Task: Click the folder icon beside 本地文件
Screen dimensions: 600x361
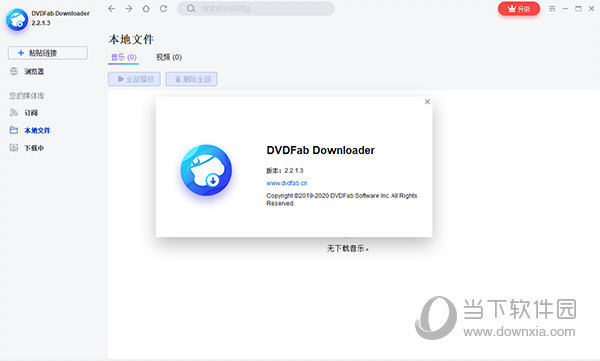Action: click(x=14, y=130)
